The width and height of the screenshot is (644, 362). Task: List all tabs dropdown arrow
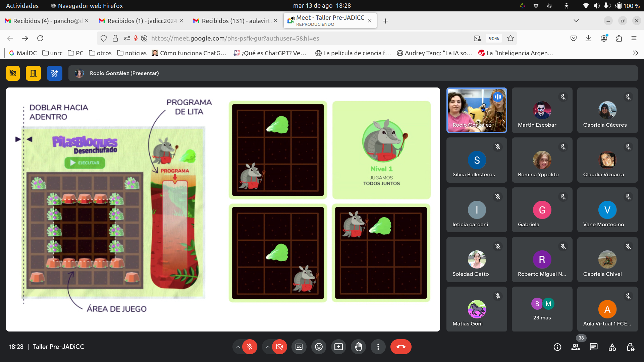[576, 21]
